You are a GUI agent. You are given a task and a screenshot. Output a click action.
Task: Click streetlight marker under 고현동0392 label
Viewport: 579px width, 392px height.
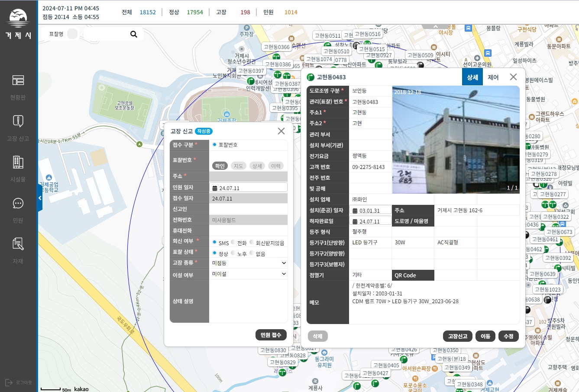(x=558, y=269)
